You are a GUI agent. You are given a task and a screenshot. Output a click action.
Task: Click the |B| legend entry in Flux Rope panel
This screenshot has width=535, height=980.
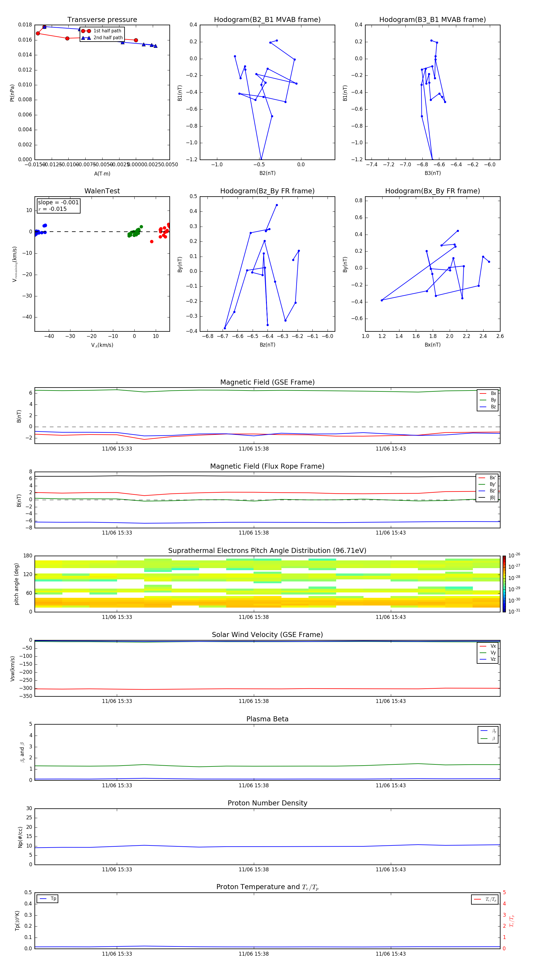coord(487,498)
